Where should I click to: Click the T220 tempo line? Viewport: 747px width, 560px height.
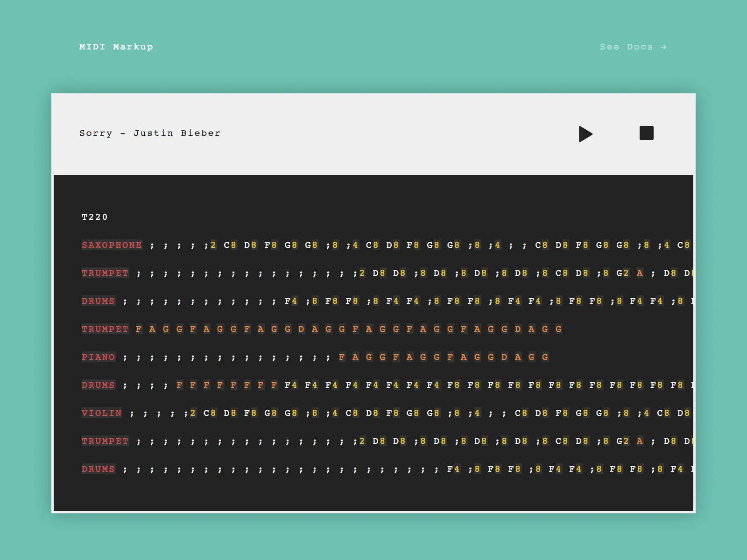95,217
